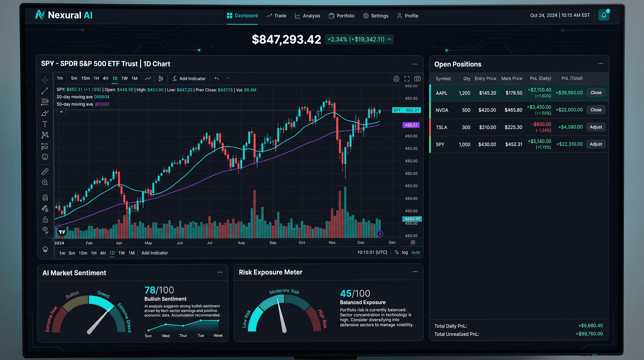The image size is (644, 360).
Task: Open chart settings gear icon
Action: click(396, 79)
